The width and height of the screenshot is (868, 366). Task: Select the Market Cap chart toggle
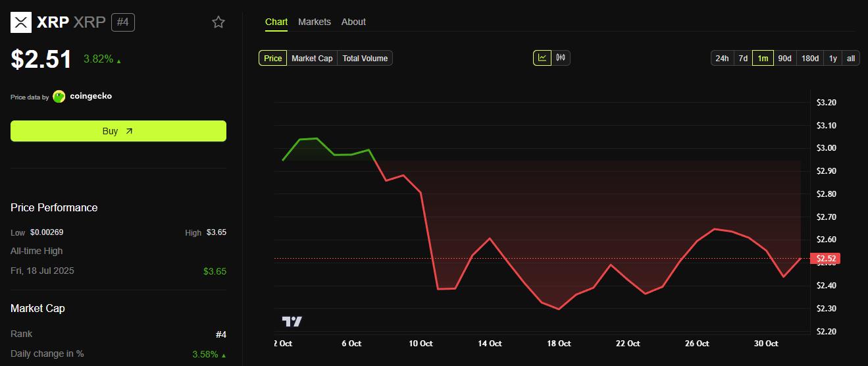[x=312, y=59]
